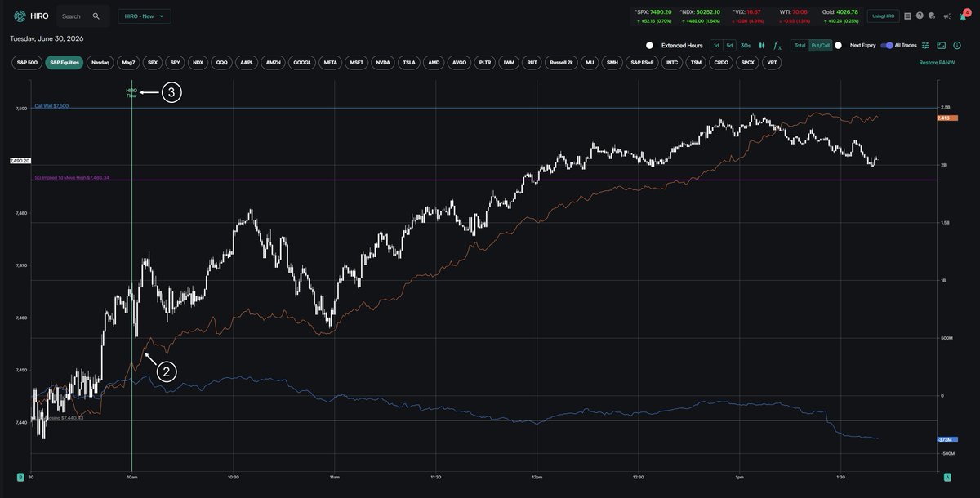This screenshot has height=498, width=980.
Task: Toggle the All Trades switch
Action: [887, 46]
